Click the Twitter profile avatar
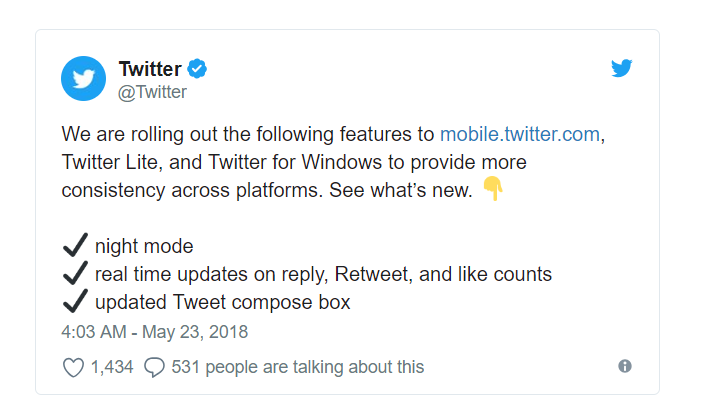 click(x=84, y=78)
